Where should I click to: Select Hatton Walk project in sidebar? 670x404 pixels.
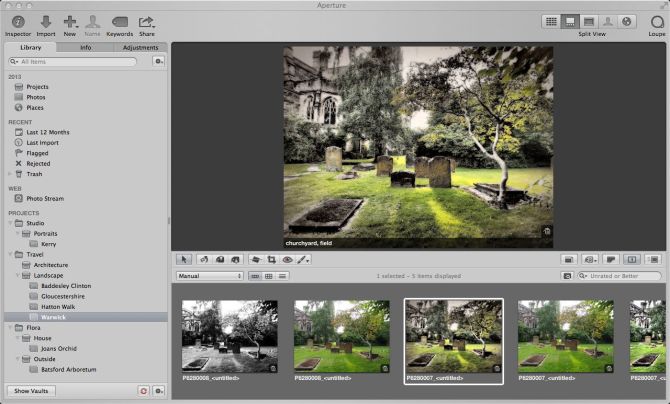60,306
